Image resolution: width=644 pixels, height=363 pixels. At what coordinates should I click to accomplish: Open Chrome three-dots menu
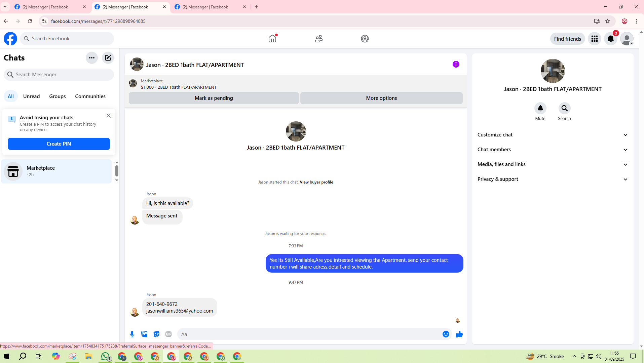(637, 21)
